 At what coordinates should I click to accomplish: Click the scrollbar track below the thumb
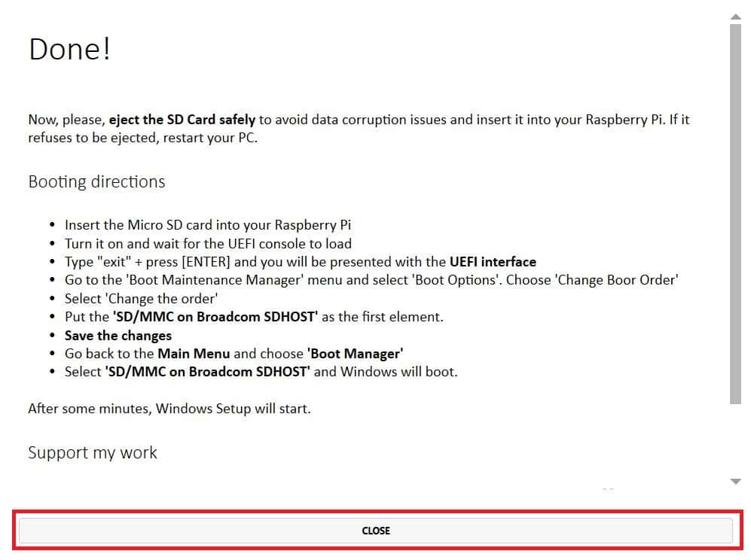(736, 440)
